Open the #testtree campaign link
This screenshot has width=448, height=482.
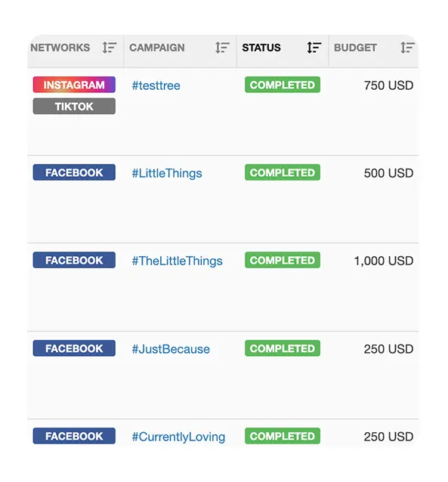[x=156, y=85]
